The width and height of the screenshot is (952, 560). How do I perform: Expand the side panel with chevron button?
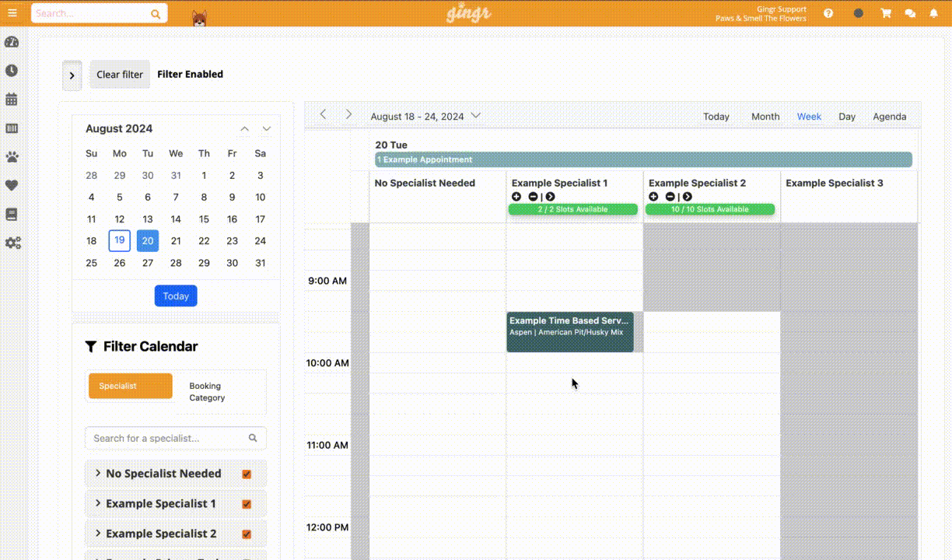[72, 75]
